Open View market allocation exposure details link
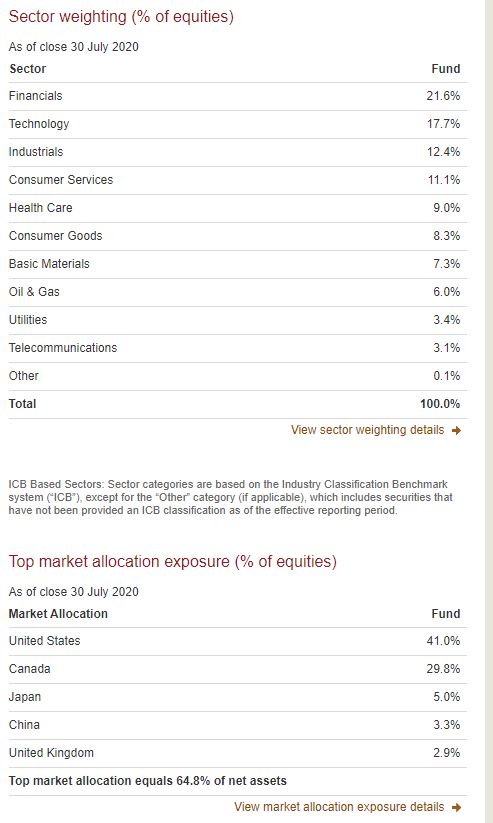 click(339, 807)
